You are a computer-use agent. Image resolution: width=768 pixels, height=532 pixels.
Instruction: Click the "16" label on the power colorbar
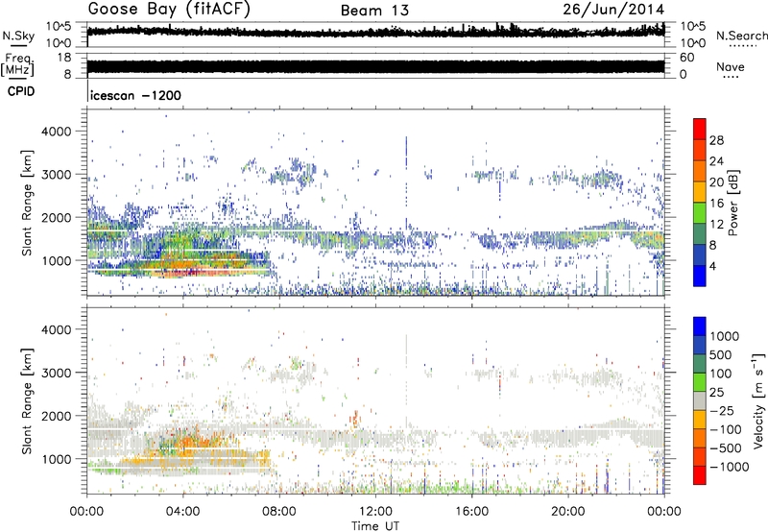(716, 204)
